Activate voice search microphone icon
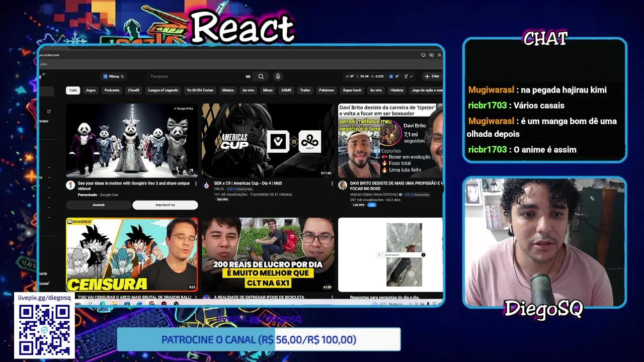Screen dimensions: 644x362 point(278,76)
